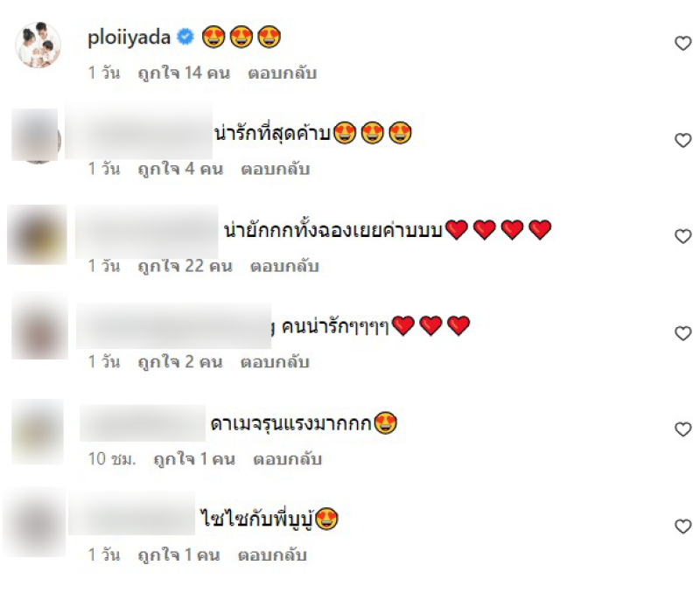View the 2 likes on the คนน่ารัก comment
This screenshot has width=700, height=593.
point(180,362)
